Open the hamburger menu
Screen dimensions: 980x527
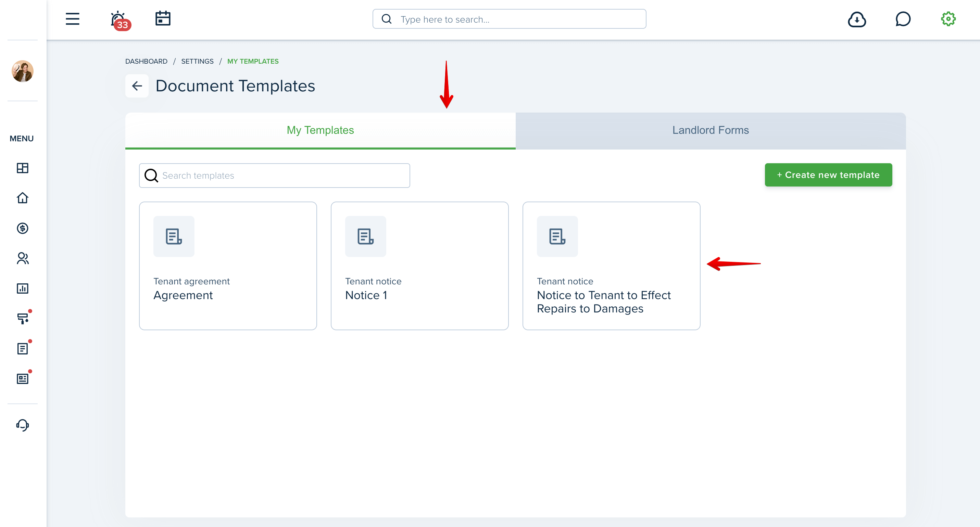point(72,19)
